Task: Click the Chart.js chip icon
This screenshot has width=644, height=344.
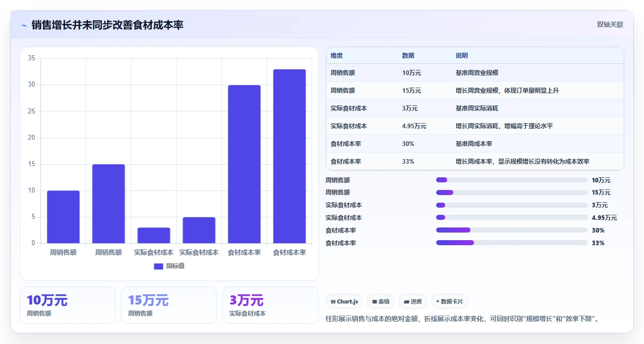Action: point(333,301)
